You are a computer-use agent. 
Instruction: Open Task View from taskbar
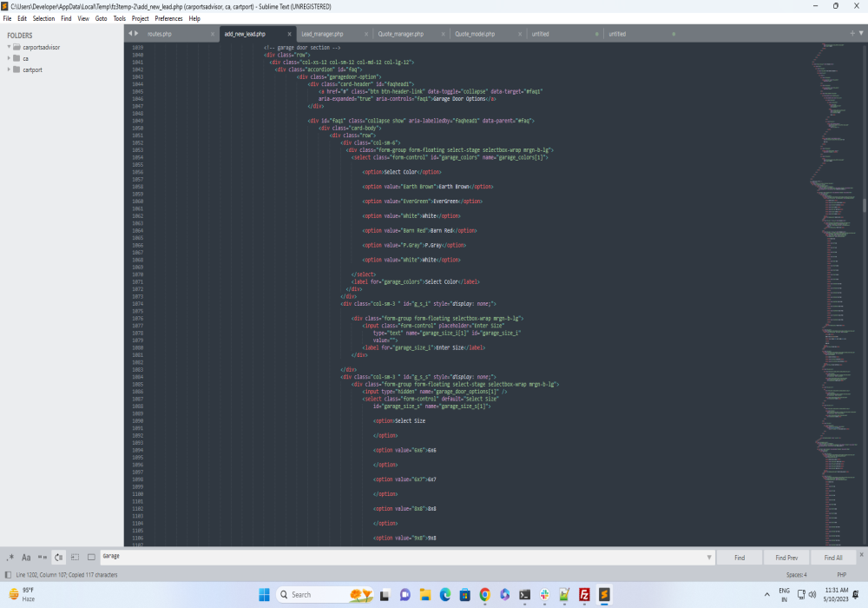(385, 595)
